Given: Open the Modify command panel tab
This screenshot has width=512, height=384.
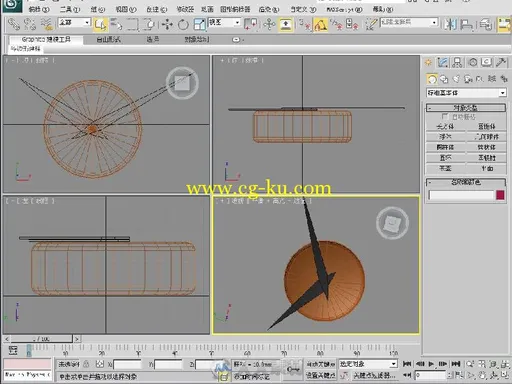Looking at the screenshot, I should [x=443, y=62].
